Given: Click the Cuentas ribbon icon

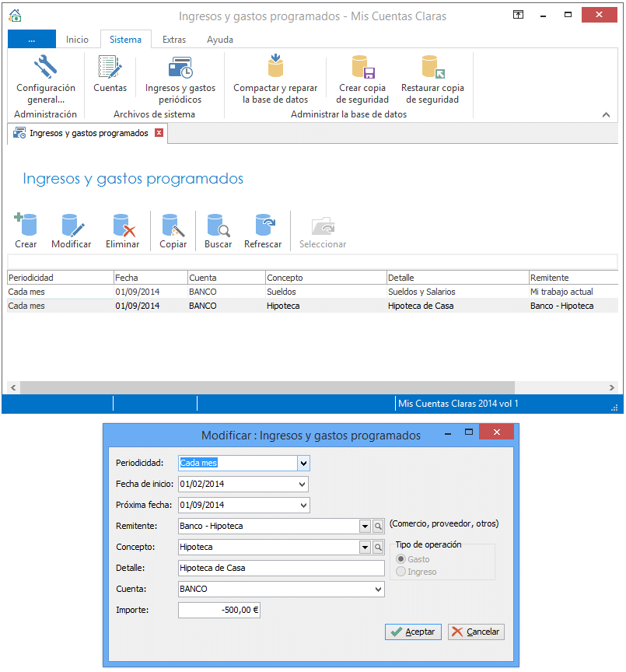Looking at the screenshot, I should (x=110, y=74).
